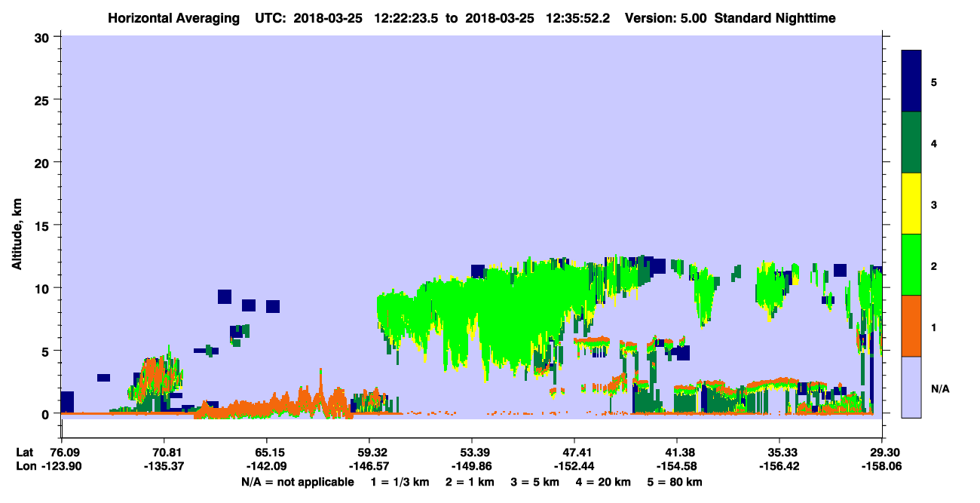
Task: Click the longitude value -149.86
Action: (x=472, y=466)
